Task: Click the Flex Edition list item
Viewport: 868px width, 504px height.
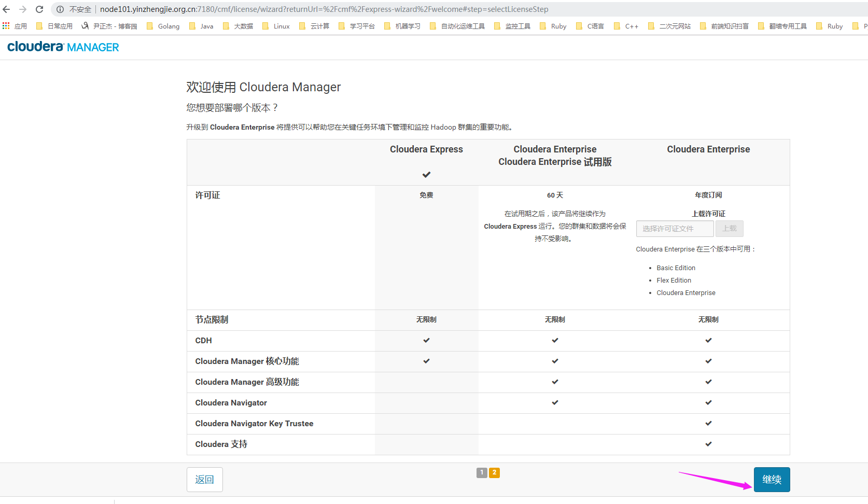Action: pyautogui.click(x=674, y=281)
